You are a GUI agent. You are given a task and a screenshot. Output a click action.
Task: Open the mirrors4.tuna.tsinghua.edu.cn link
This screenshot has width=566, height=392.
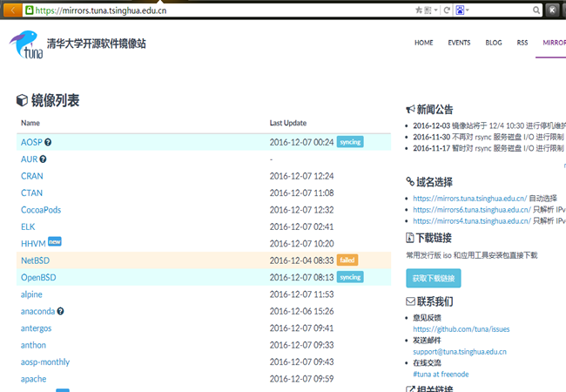(x=472, y=221)
